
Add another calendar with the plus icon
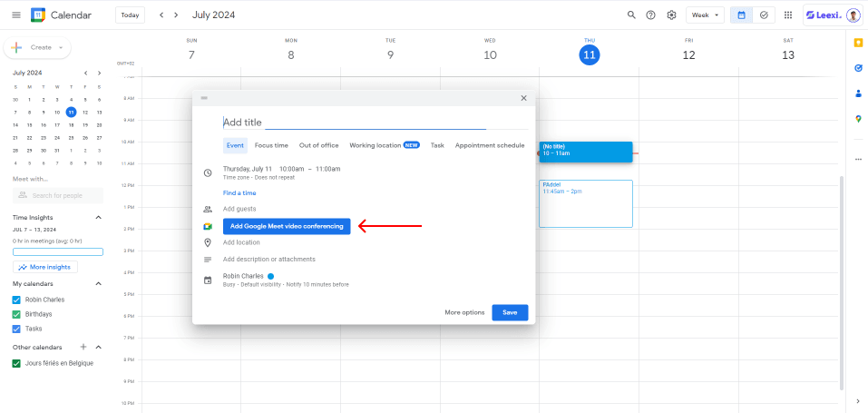pyautogui.click(x=83, y=347)
